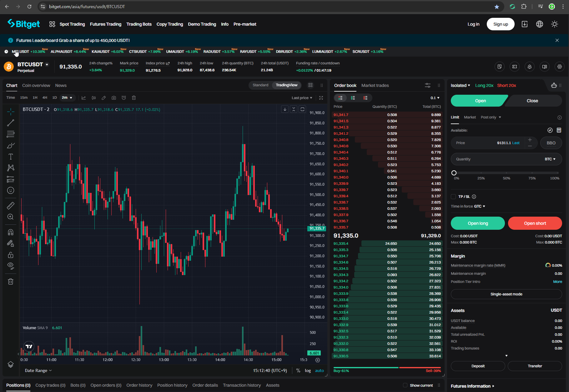Open order book settings sliders

click(428, 85)
